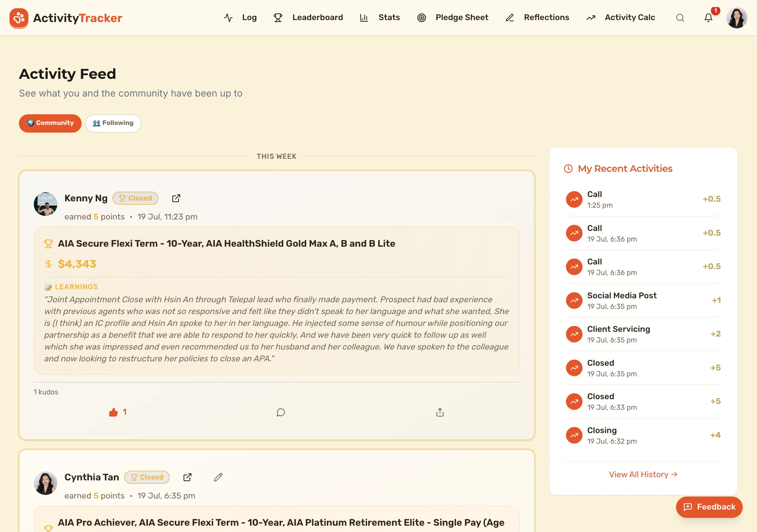Viewport: 757px width, 532px height.
Task: Open notifications bell icon
Action: pos(709,18)
